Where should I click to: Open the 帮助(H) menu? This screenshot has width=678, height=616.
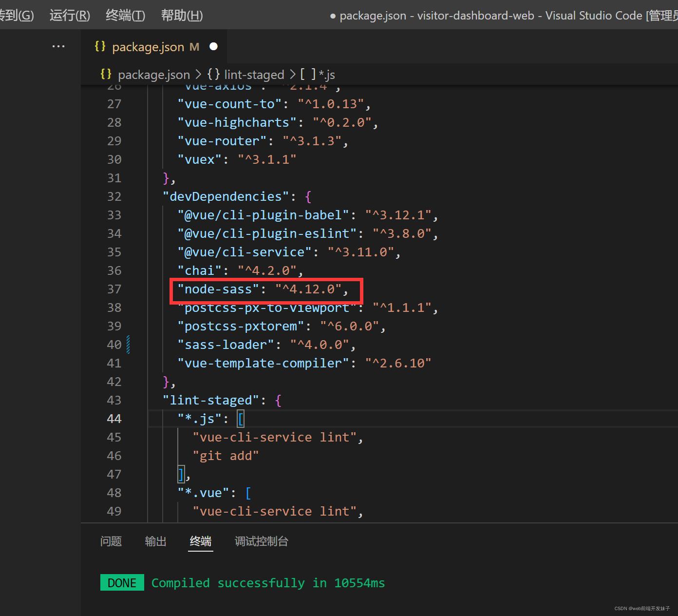tap(181, 15)
